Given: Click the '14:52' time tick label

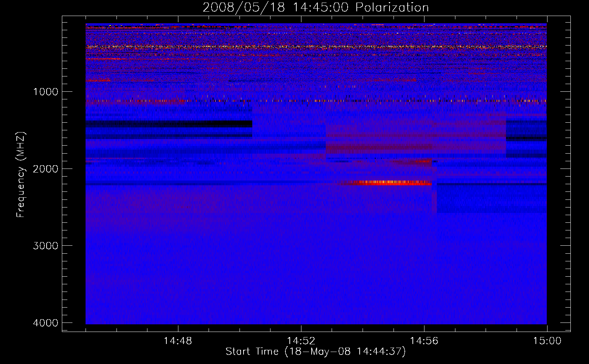Looking at the screenshot, I should 301,341.
